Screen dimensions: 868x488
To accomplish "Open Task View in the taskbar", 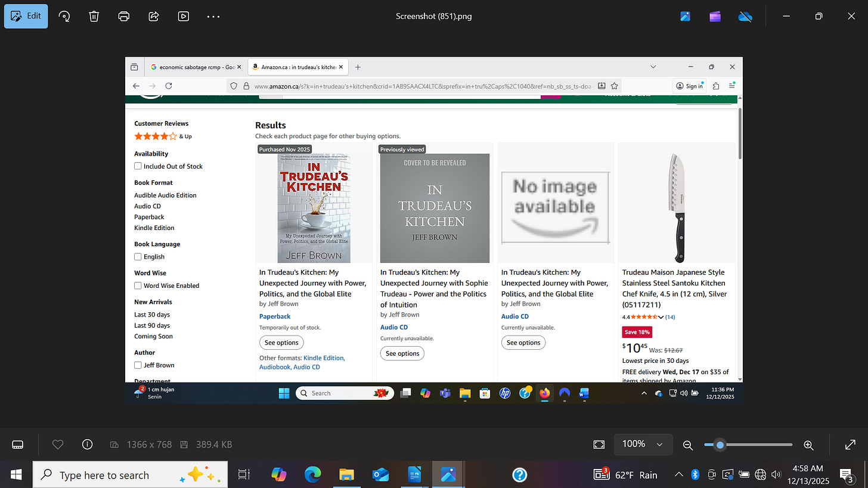I will pyautogui.click(x=244, y=475).
